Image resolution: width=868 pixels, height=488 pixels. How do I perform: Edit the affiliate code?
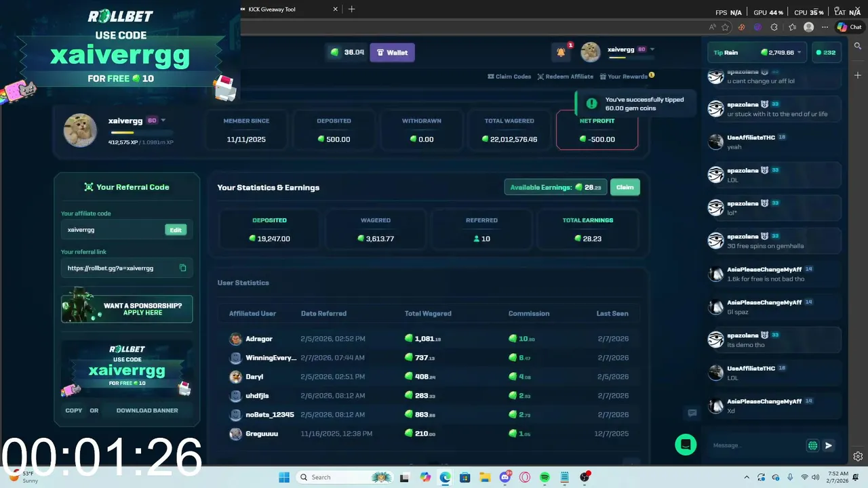176,230
